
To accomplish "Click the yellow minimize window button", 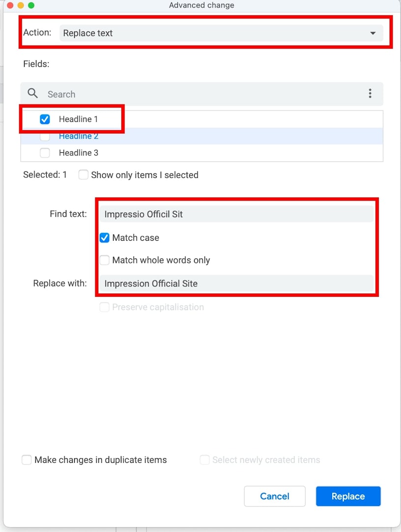I will coord(20,5).
